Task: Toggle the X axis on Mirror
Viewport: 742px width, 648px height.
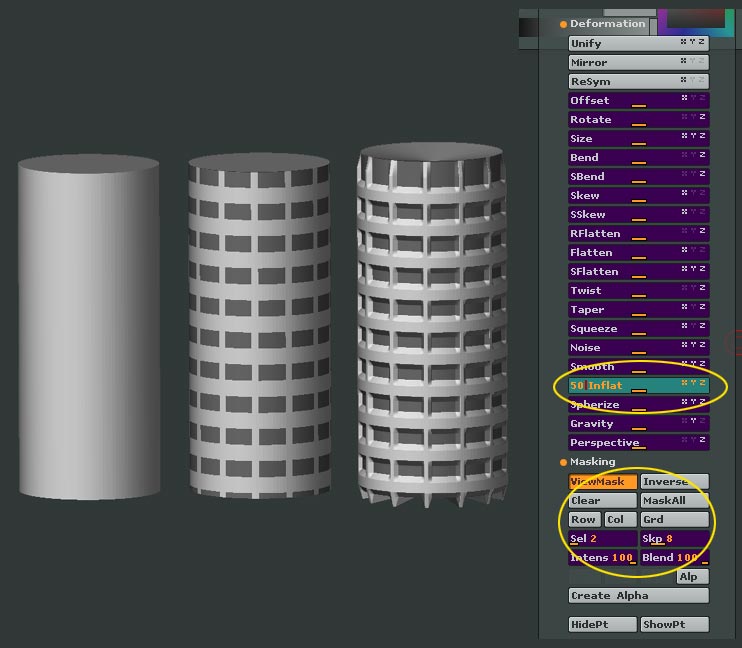Action: tap(683, 61)
